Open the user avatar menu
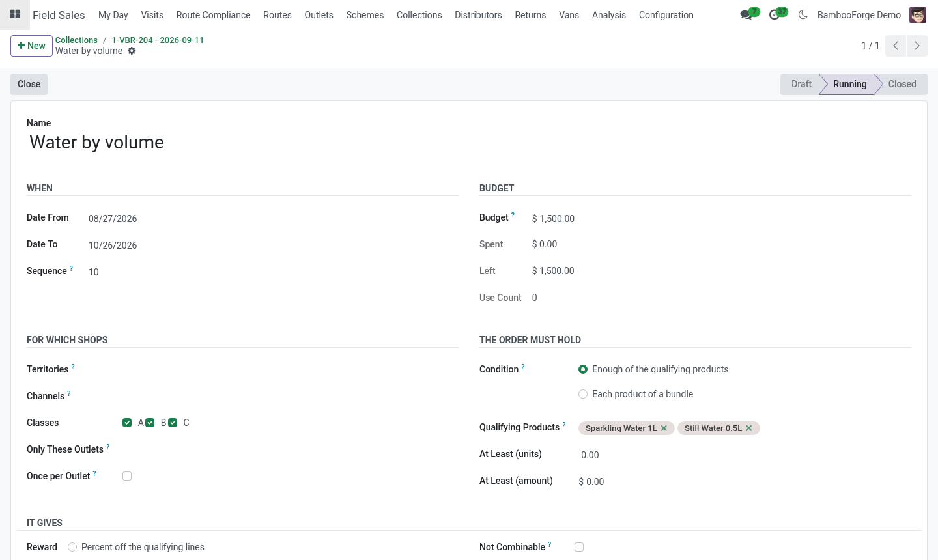938x560 pixels. click(x=918, y=14)
